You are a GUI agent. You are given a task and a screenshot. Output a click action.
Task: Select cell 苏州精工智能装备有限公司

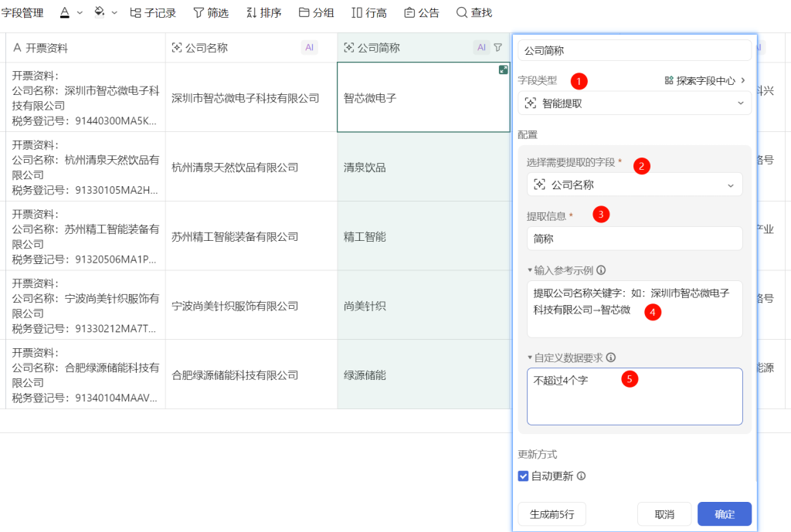[x=251, y=236]
